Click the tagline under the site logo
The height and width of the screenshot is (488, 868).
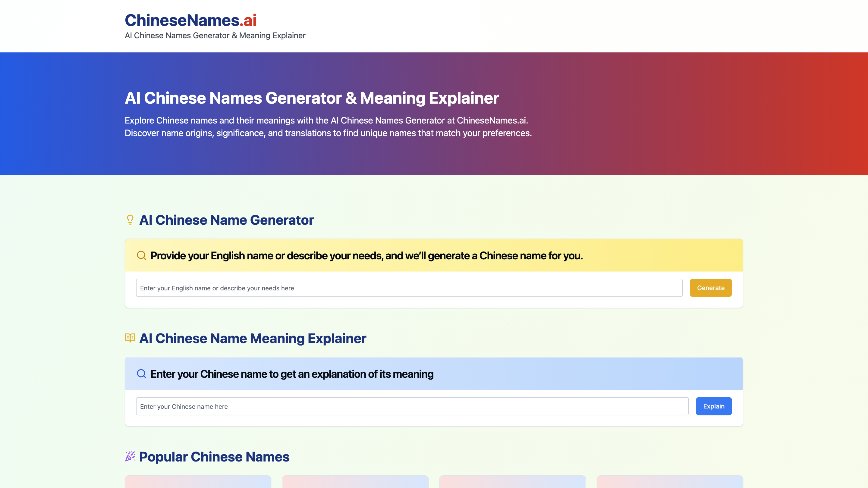(x=215, y=35)
